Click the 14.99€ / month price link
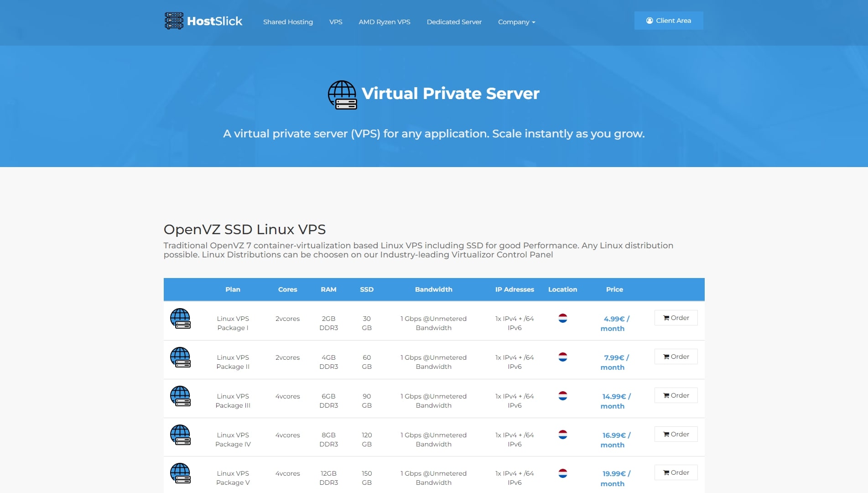This screenshot has width=868, height=493. [616, 401]
